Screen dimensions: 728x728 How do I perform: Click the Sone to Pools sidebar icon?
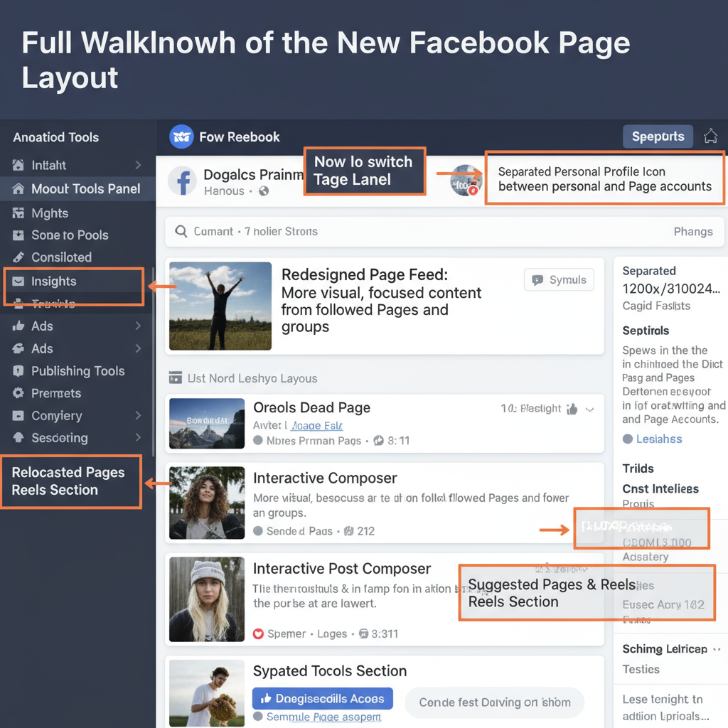18,235
